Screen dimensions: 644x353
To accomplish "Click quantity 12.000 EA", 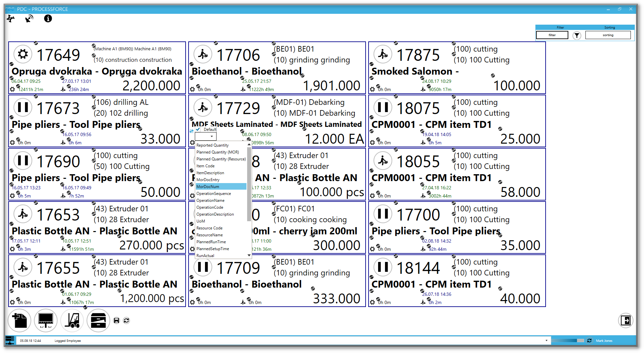I will point(334,139).
